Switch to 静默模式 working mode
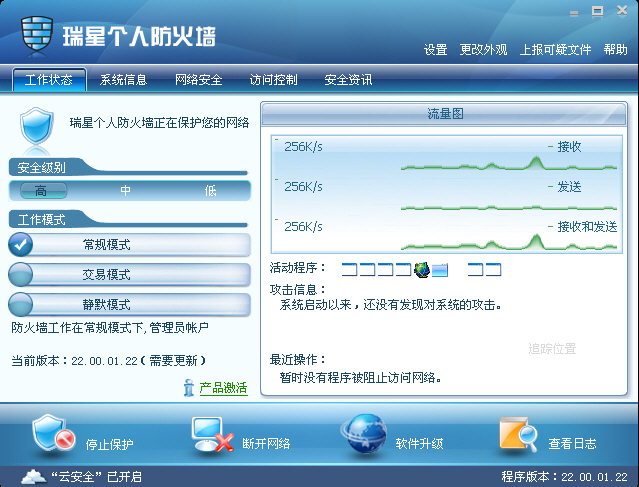 tap(129, 304)
